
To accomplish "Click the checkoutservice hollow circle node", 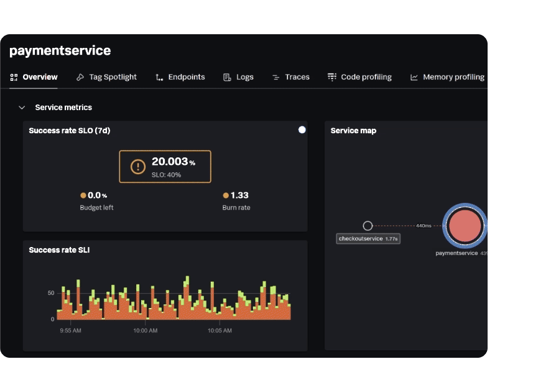I will click(368, 226).
